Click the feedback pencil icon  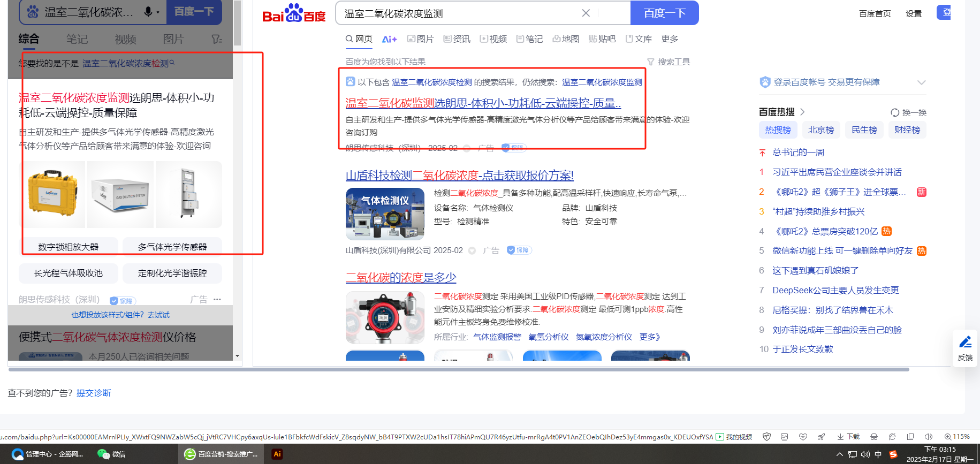pyautogui.click(x=965, y=343)
